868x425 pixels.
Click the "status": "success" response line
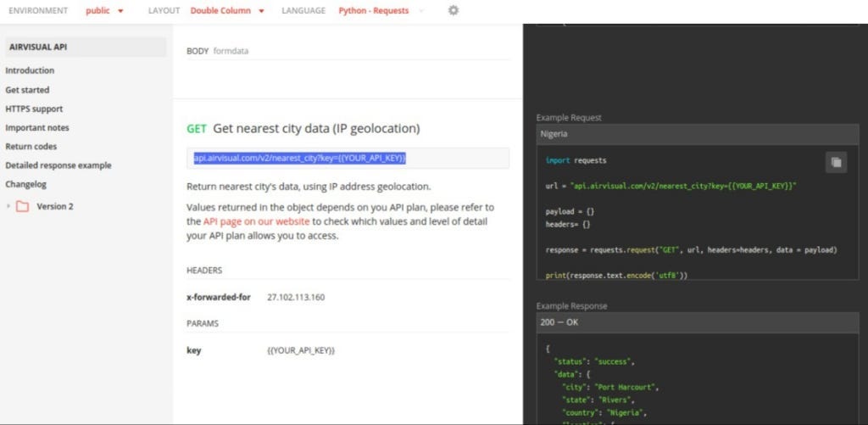pos(593,362)
